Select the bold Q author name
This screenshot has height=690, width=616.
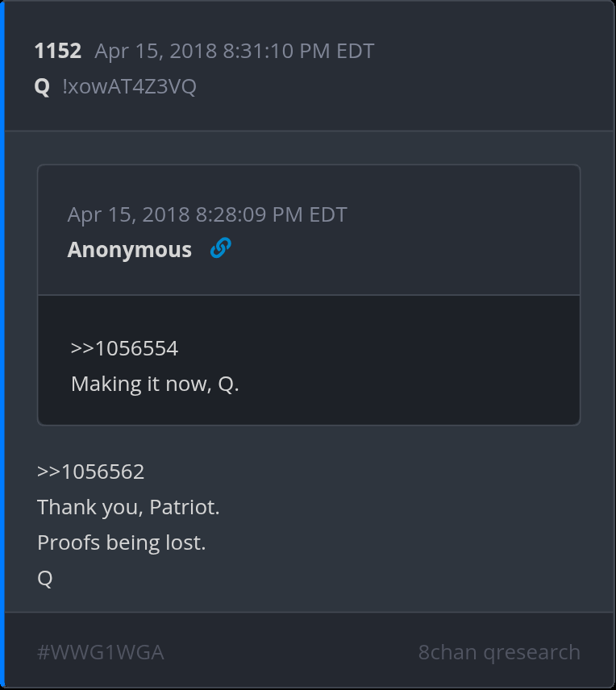42,87
